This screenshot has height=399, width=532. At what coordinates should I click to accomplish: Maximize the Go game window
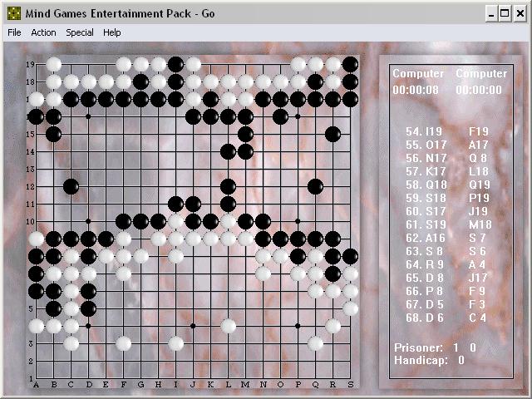[505, 14]
